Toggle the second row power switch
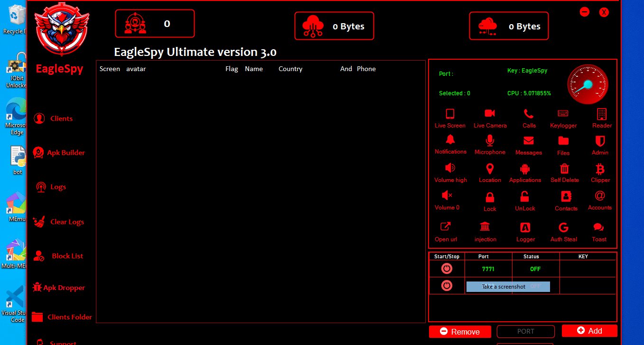This screenshot has height=345, width=644. click(447, 285)
